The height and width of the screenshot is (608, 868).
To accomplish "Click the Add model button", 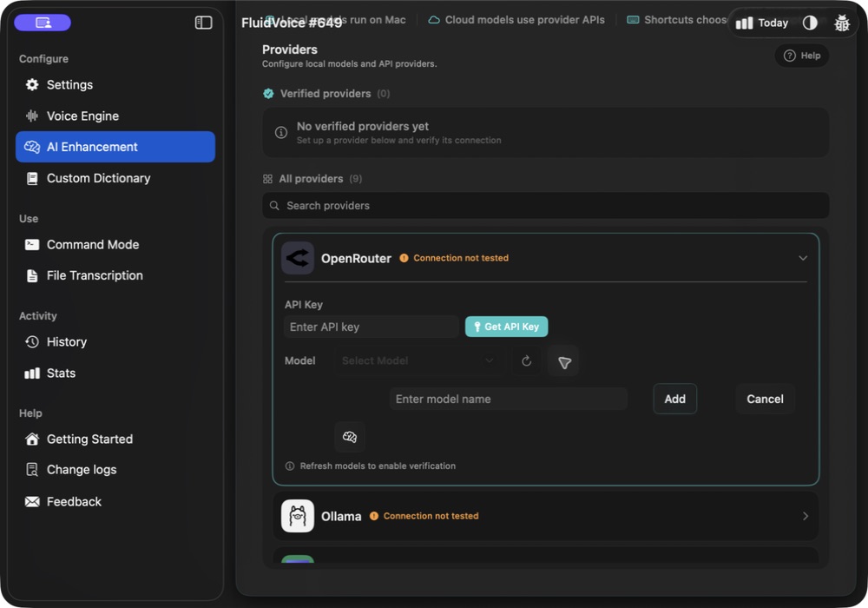I will (674, 399).
